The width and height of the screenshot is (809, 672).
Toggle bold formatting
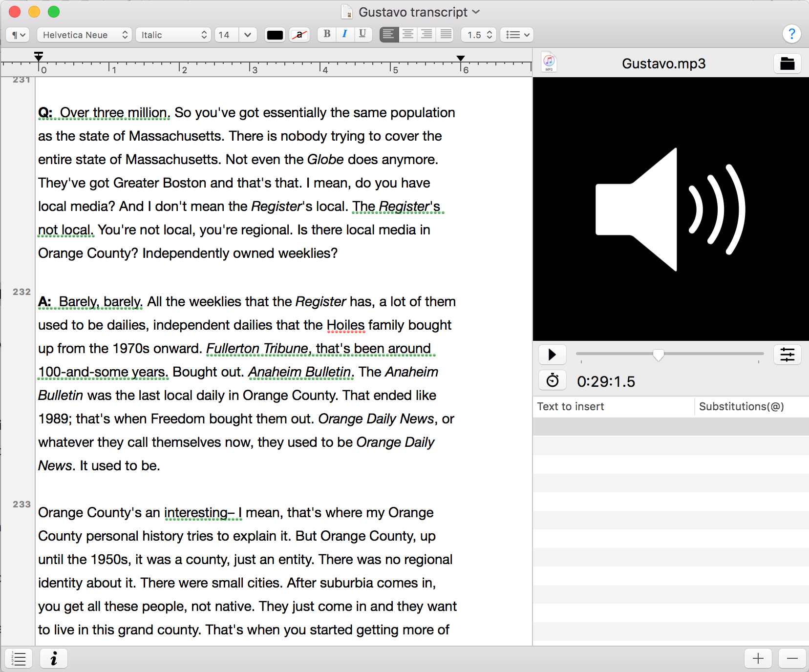[x=326, y=34]
